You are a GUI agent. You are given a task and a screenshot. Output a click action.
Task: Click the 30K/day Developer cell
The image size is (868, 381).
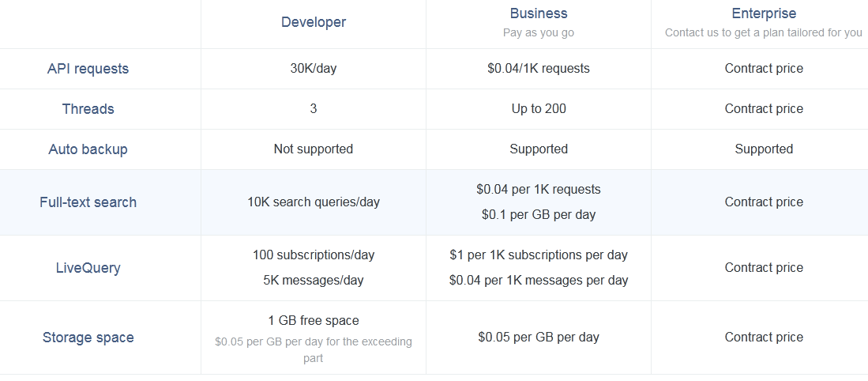click(314, 69)
